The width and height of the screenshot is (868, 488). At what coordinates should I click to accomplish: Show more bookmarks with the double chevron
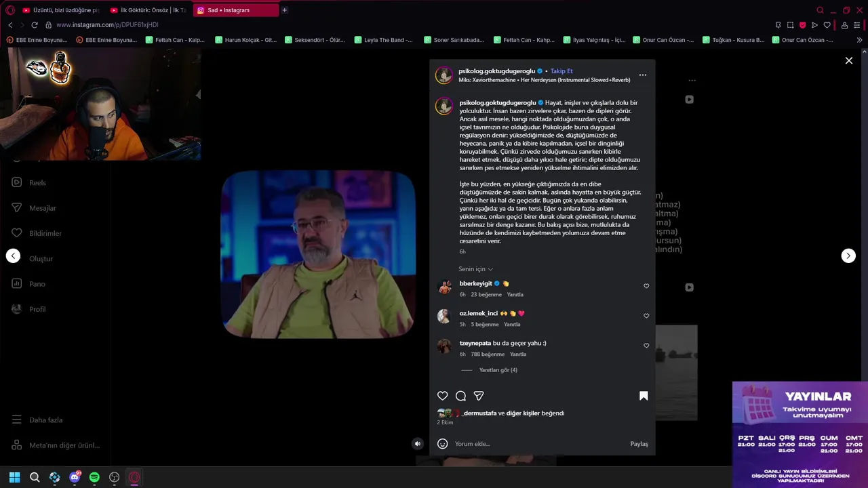click(x=860, y=40)
